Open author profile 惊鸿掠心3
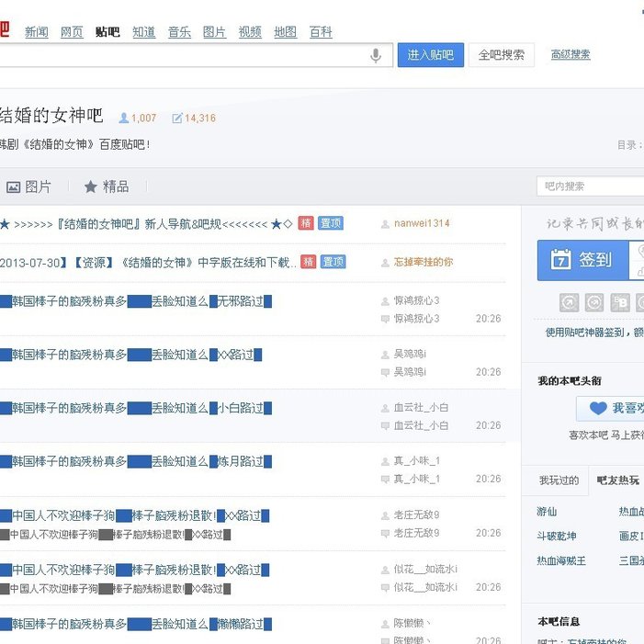Image resolution: width=644 pixels, height=644 pixels. [x=416, y=300]
